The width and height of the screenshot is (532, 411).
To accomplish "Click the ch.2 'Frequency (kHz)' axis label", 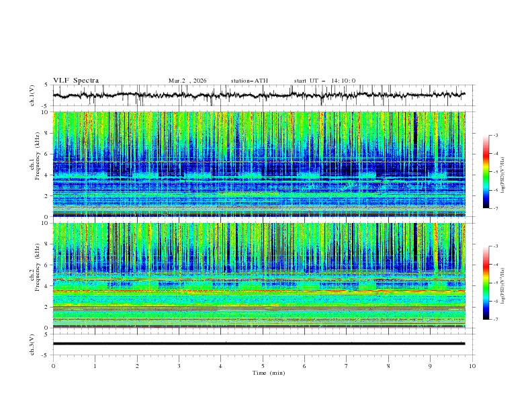I will tap(37, 267).
